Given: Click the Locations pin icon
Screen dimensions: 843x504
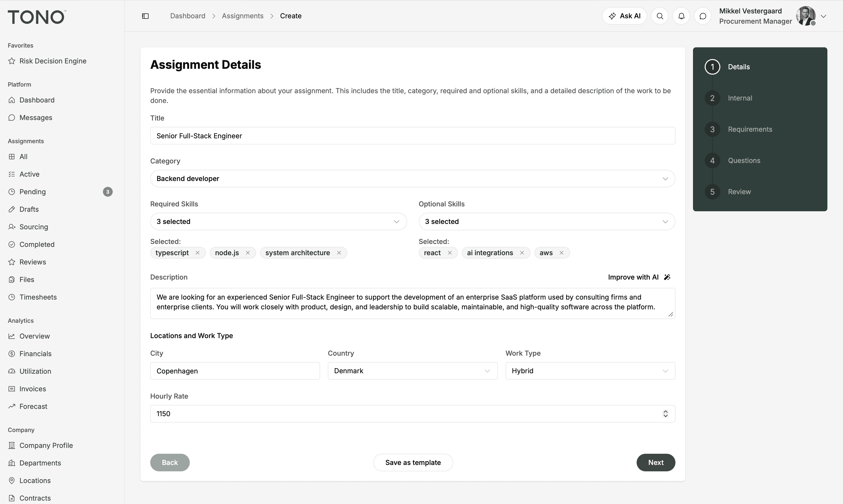Looking at the screenshot, I should [12, 481].
